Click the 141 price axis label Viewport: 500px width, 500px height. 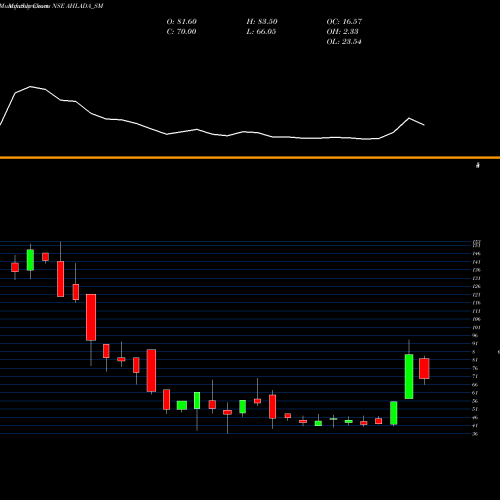(x=476, y=262)
